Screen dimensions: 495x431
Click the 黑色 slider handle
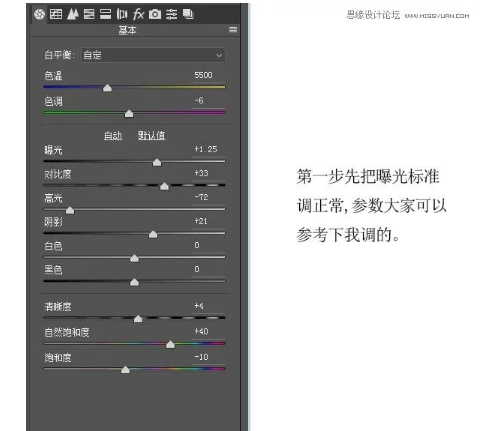134,282
